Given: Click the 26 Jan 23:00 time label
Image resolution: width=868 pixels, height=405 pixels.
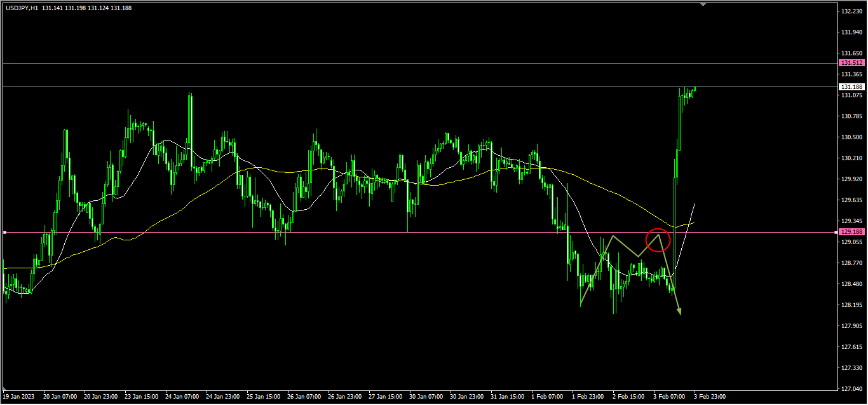Looking at the screenshot, I should pyautogui.click(x=344, y=397).
